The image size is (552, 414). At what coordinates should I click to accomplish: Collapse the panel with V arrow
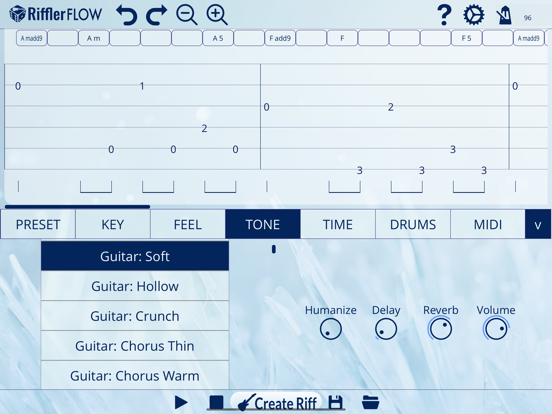[538, 224]
